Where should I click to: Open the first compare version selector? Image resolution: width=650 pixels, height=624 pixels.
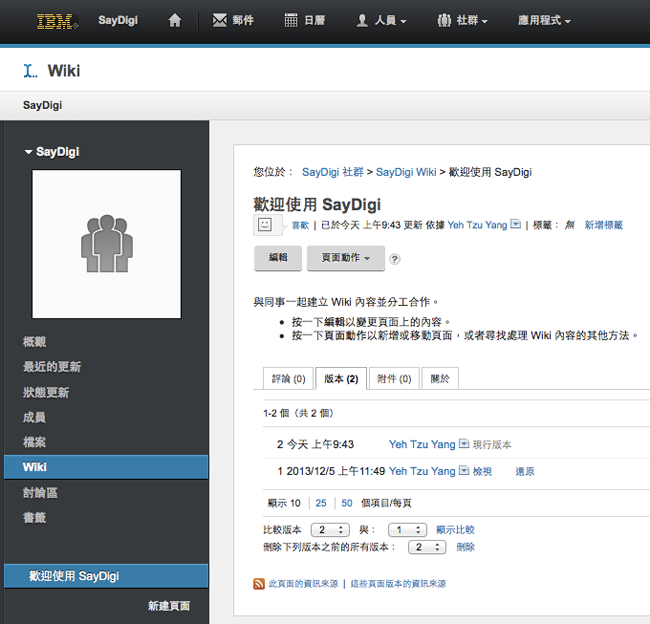[329, 529]
